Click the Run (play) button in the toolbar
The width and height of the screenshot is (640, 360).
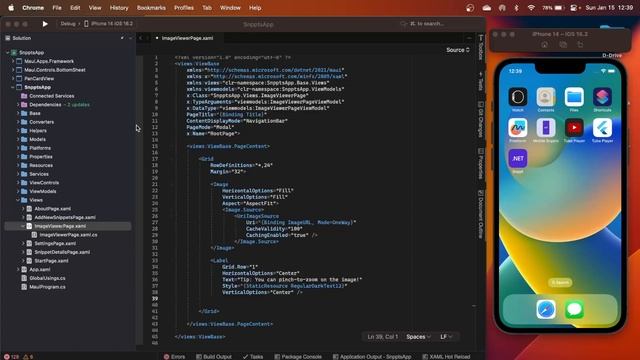tap(45, 24)
